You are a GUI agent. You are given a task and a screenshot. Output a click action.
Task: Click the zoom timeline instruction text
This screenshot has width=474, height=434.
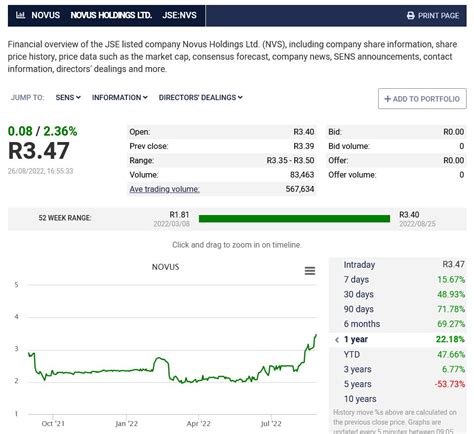(x=237, y=245)
